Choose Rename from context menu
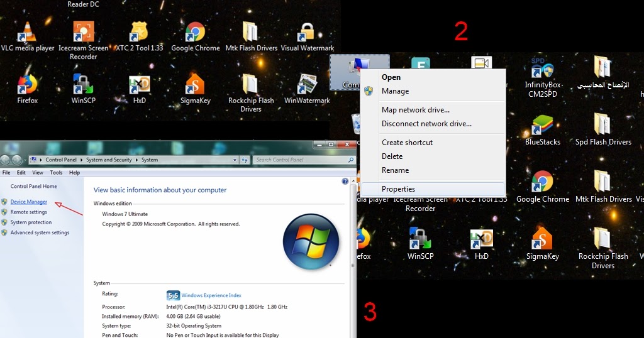Image resolution: width=644 pixels, height=338 pixels. (433, 170)
